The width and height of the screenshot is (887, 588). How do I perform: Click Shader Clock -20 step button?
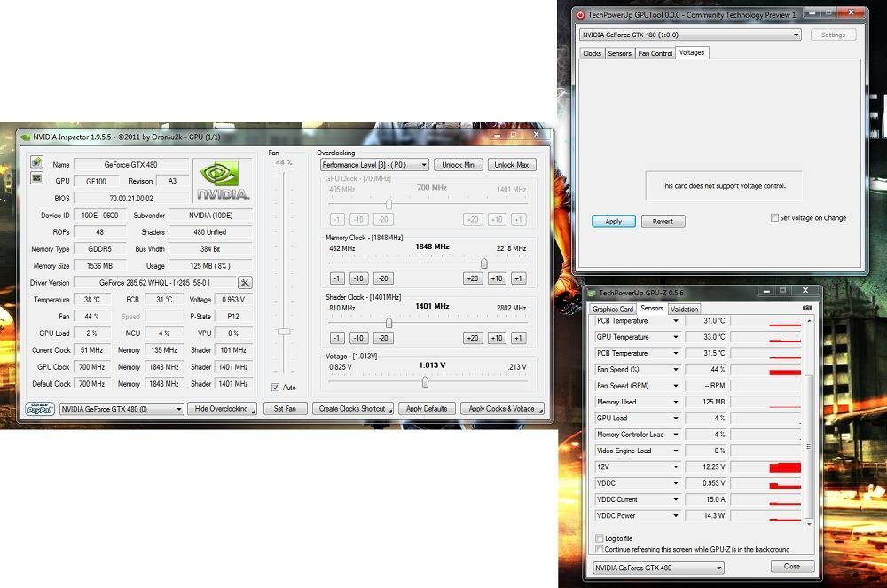coord(383,338)
